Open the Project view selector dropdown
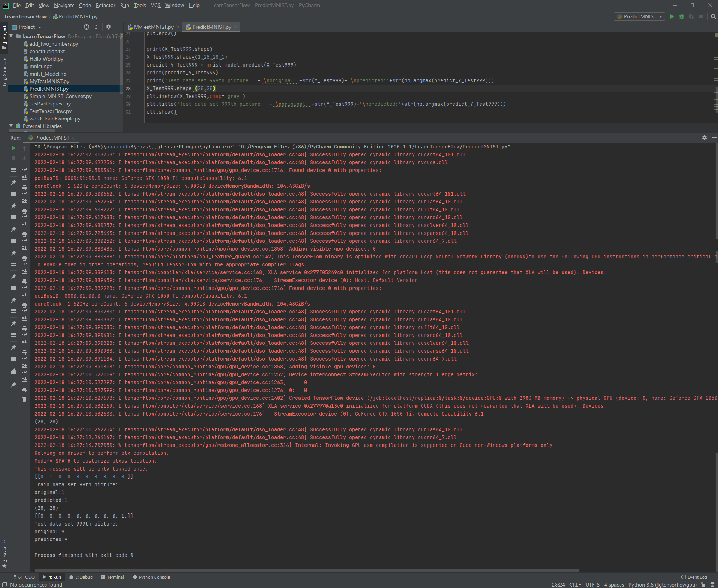718x588 pixels. tap(27, 27)
